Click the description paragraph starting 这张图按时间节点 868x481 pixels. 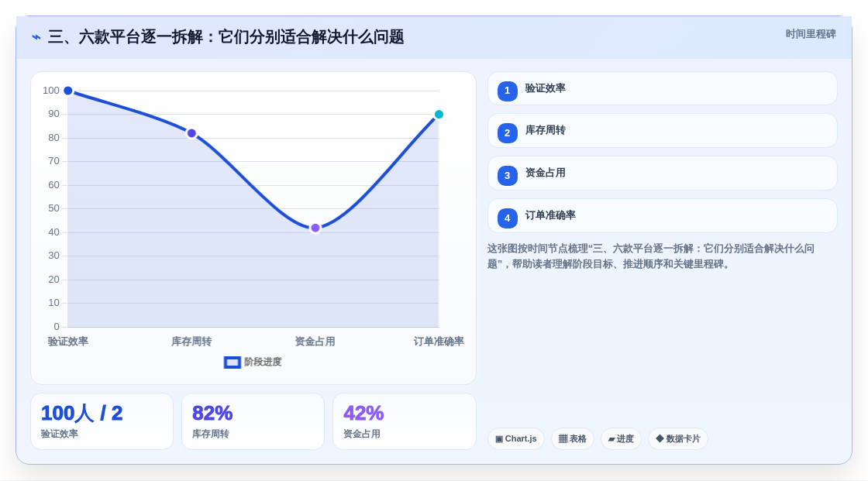coord(651,256)
